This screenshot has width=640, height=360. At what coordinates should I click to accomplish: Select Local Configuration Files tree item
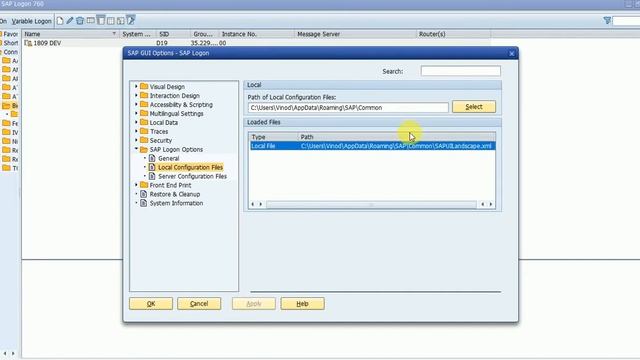coord(190,167)
